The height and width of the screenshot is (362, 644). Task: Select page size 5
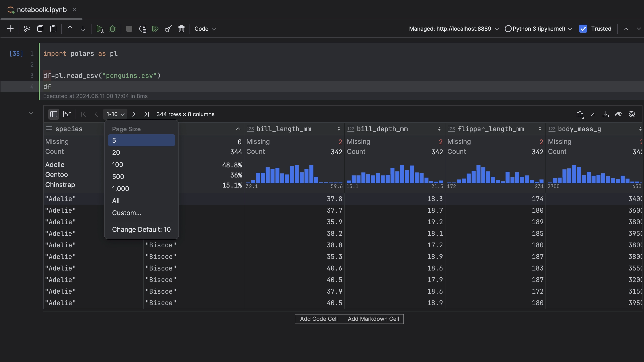pyautogui.click(x=142, y=140)
